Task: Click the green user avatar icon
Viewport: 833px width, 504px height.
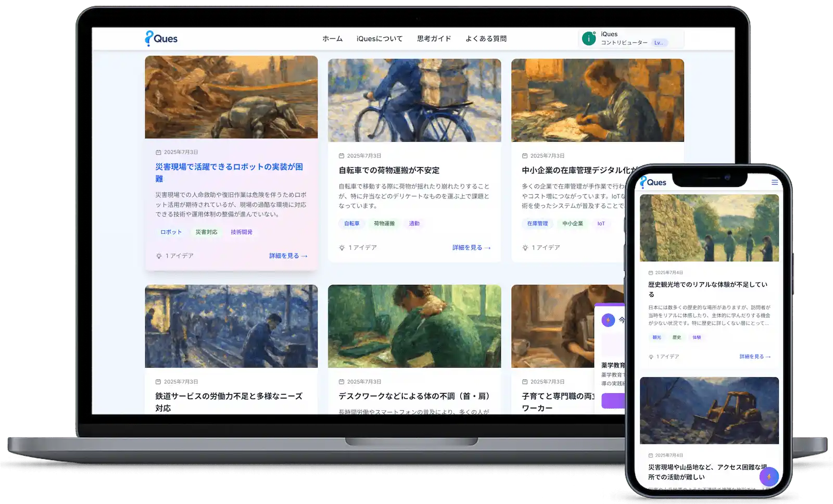Action: [x=589, y=39]
